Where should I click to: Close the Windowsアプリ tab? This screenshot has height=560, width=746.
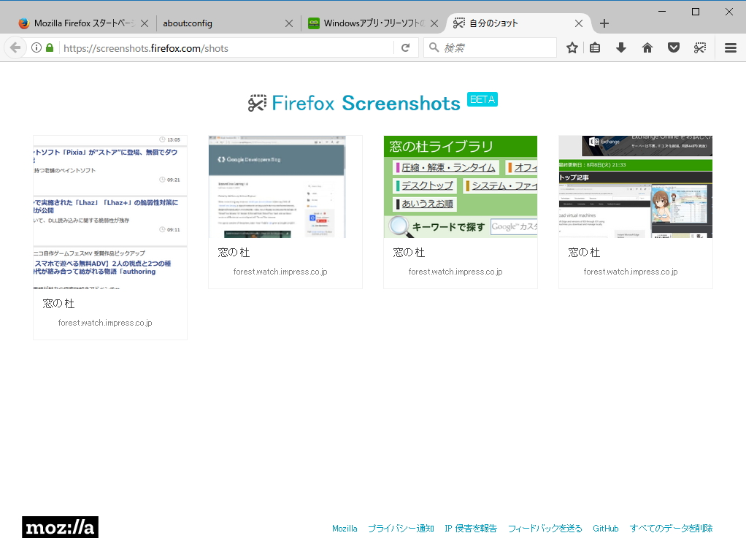click(x=434, y=23)
